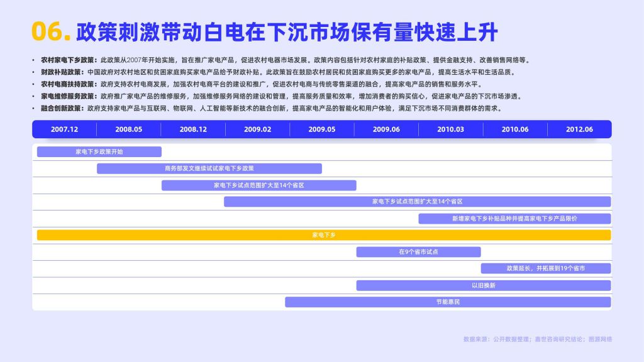Select the 2008.05 timeline date
The width and height of the screenshot is (644, 362).
click(x=128, y=129)
